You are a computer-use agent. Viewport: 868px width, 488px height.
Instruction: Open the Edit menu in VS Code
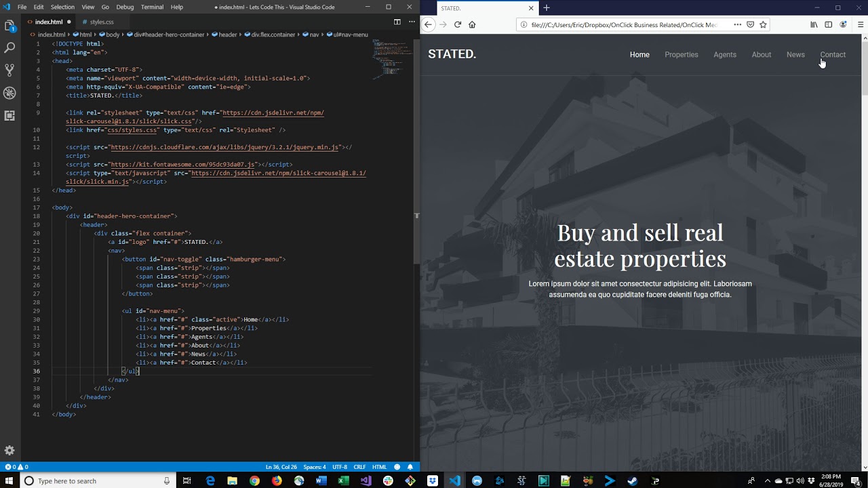tap(39, 7)
